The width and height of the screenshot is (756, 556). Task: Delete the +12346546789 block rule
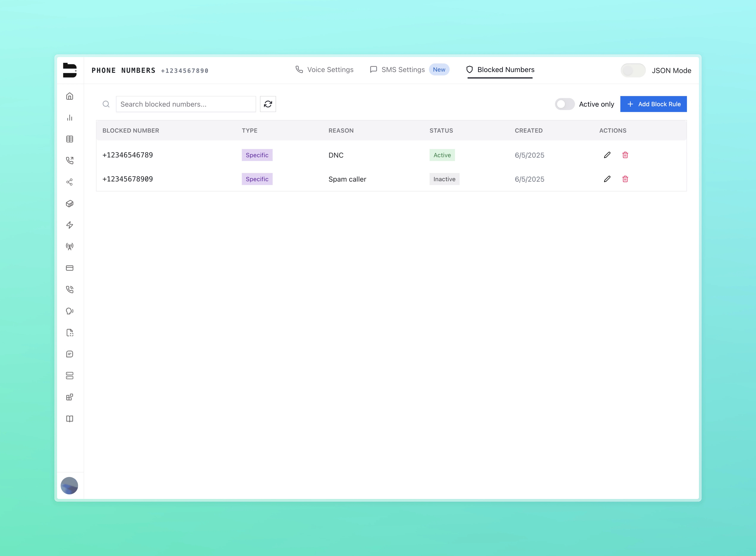click(x=625, y=155)
